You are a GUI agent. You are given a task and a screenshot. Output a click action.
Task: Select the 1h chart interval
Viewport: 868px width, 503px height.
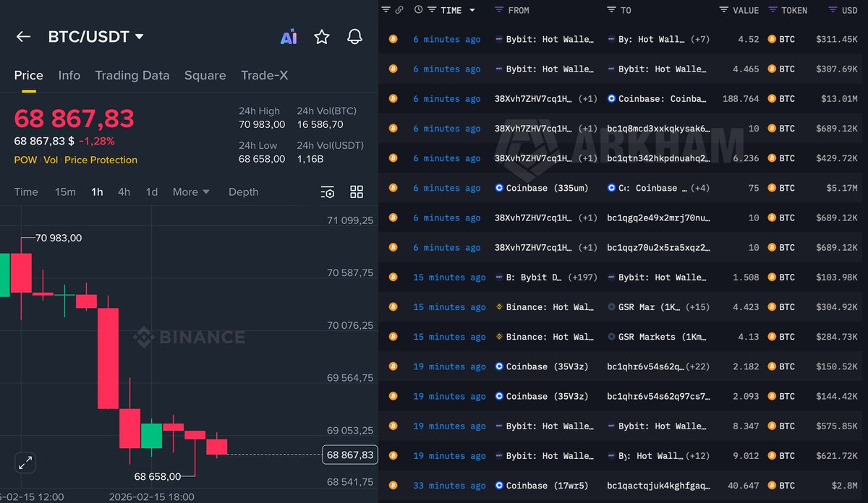(97, 192)
